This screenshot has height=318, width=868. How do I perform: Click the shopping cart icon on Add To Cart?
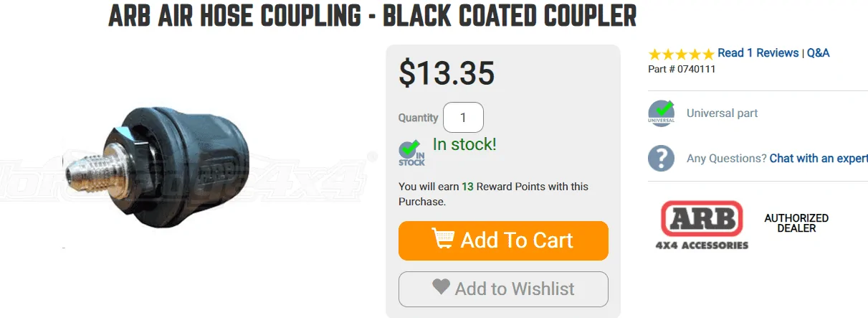(x=443, y=238)
